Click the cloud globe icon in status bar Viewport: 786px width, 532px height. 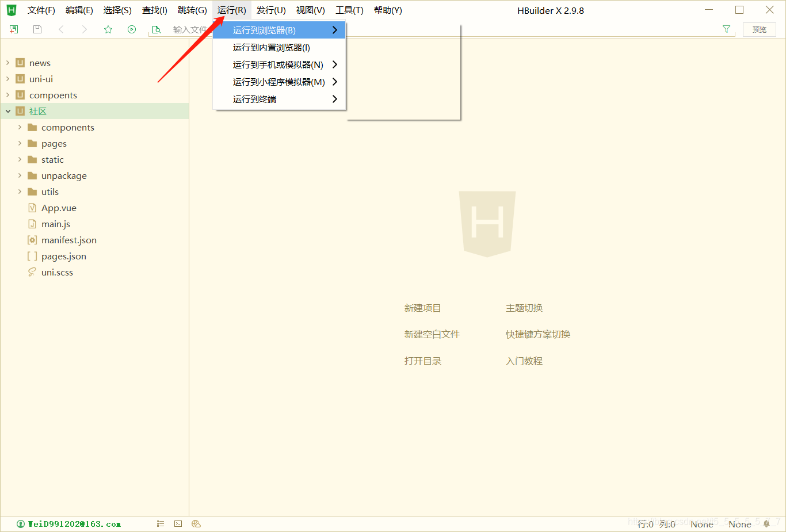coord(196,524)
